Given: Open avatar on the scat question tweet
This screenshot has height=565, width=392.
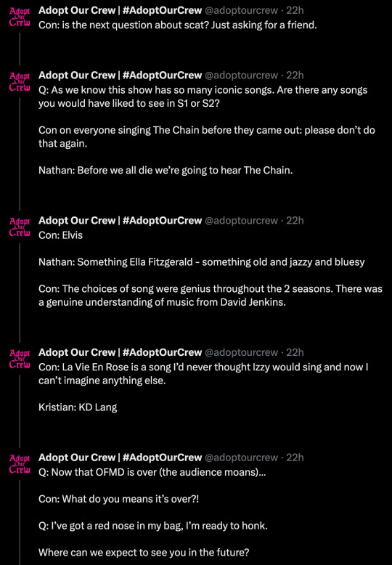Looking at the screenshot, I should 20,17.
